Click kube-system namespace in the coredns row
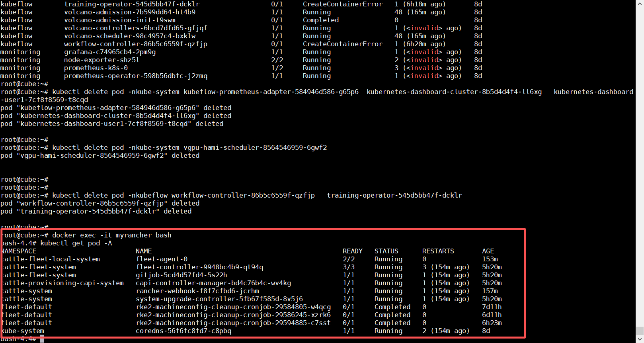The width and height of the screenshot is (644, 343). tap(22, 331)
